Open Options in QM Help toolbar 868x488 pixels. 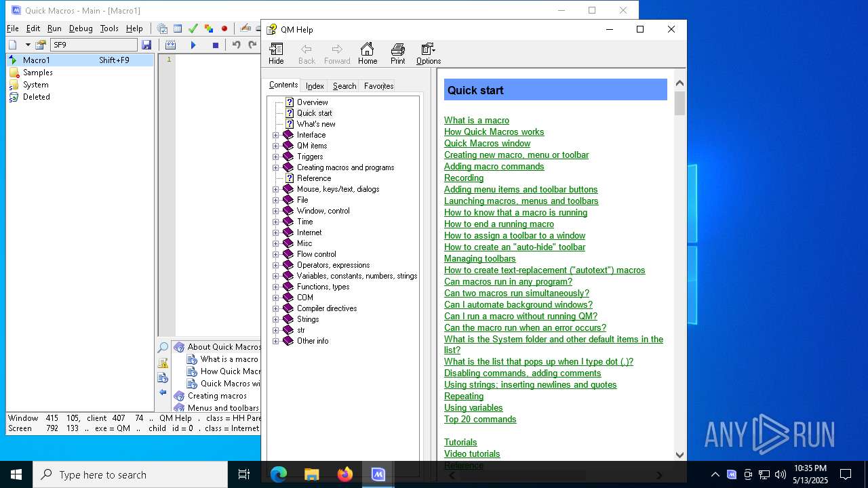tap(429, 54)
